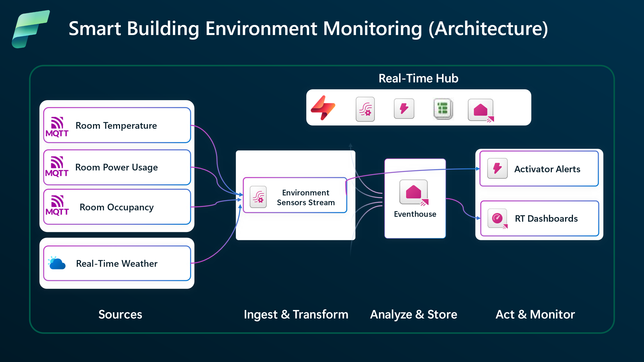Image resolution: width=644 pixels, height=362 pixels.
Task: Click the Real-Time Intelligence lightning icon in hub
Action: 323,108
